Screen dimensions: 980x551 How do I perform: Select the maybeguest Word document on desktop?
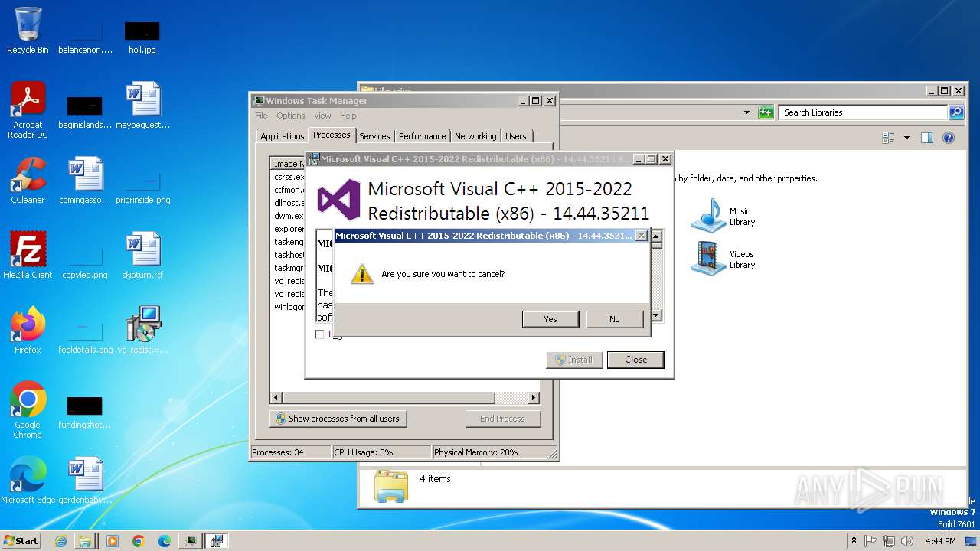[142, 106]
